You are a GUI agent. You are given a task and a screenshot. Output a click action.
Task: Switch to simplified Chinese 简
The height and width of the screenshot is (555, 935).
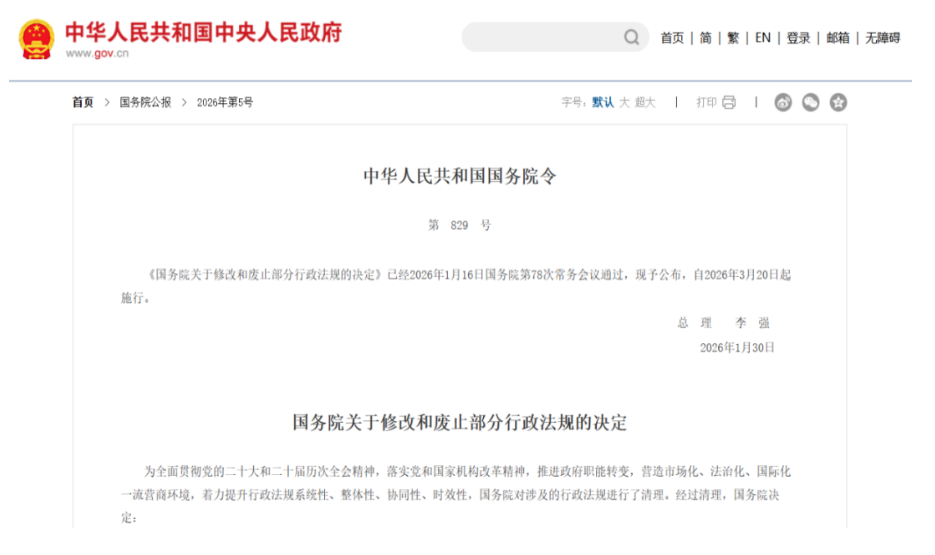pyautogui.click(x=705, y=38)
